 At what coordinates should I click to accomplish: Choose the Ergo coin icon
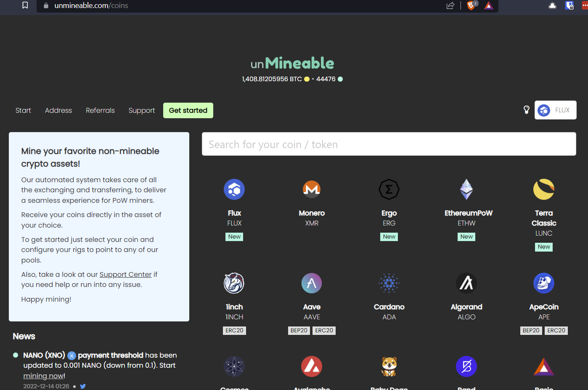tap(389, 189)
